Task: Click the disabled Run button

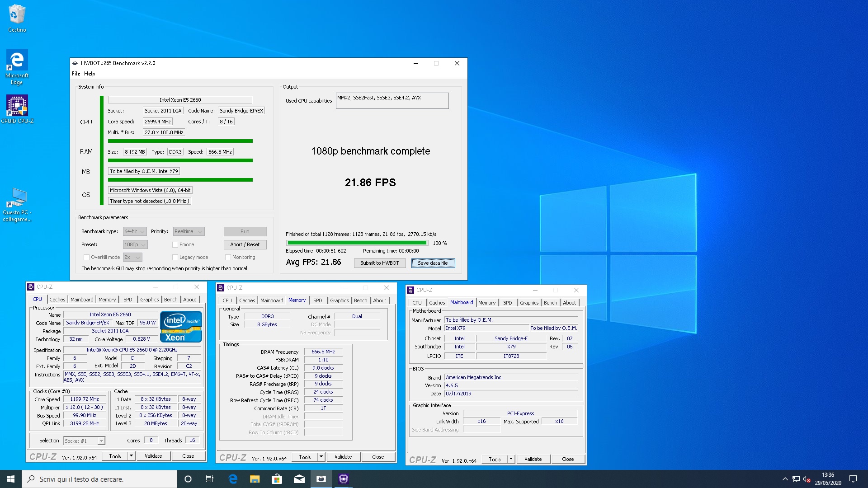Action: pos(245,231)
